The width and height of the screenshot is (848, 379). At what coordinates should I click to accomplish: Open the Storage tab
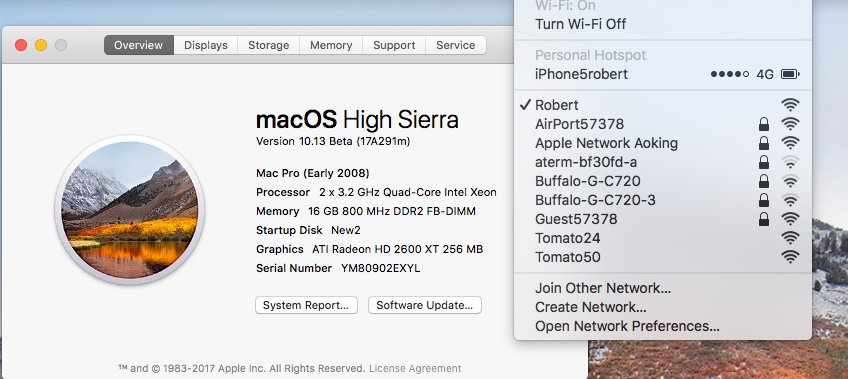coord(268,45)
